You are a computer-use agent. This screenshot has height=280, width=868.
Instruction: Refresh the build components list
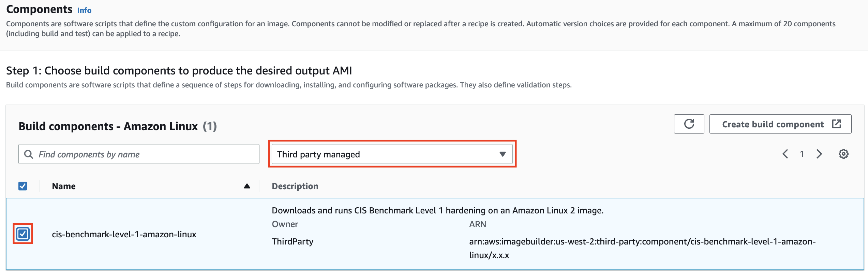click(689, 124)
